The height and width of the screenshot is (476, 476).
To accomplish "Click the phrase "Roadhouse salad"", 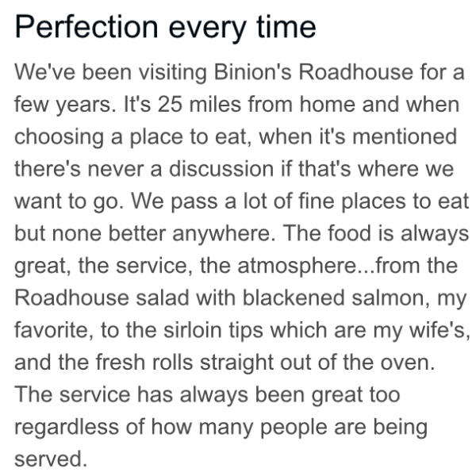I will click(102, 297).
